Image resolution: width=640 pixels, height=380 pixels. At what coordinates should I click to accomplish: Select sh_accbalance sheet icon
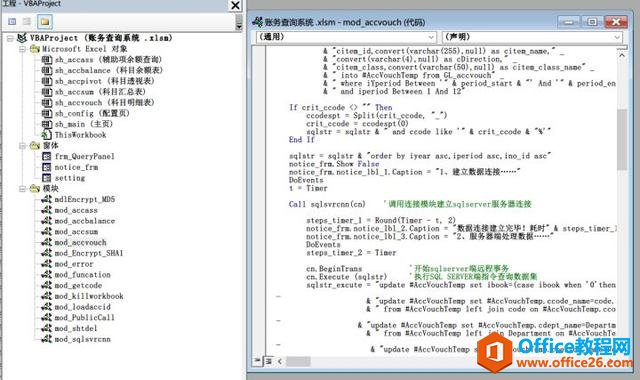(x=47, y=70)
